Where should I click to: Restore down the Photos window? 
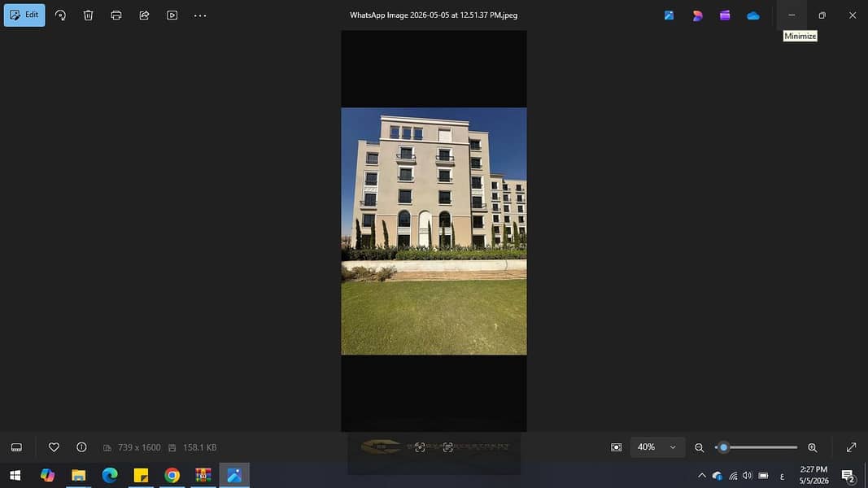pyautogui.click(x=822, y=15)
